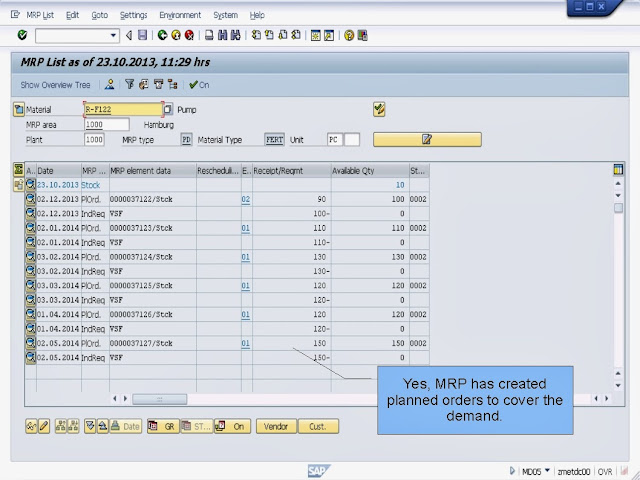
Task: Open the Edit menu
Action: pos(72,15)
